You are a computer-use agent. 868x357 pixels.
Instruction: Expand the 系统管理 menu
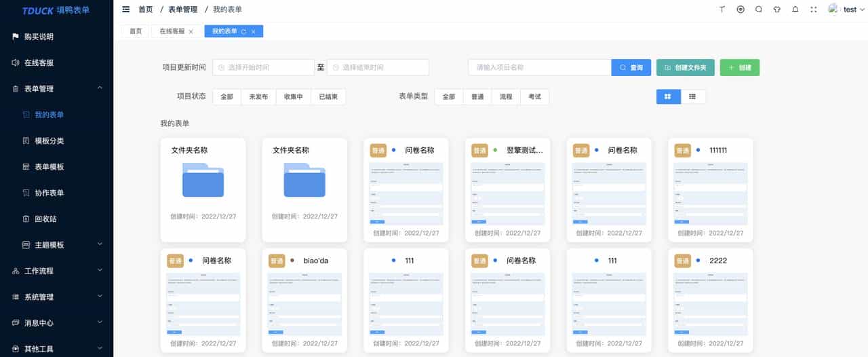(x=100, y=297)
